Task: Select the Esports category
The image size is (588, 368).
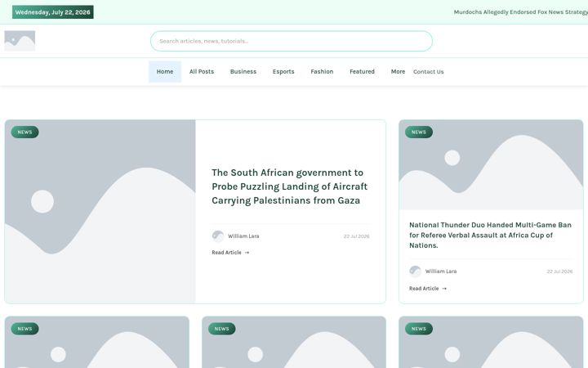Action: (283, 72)
